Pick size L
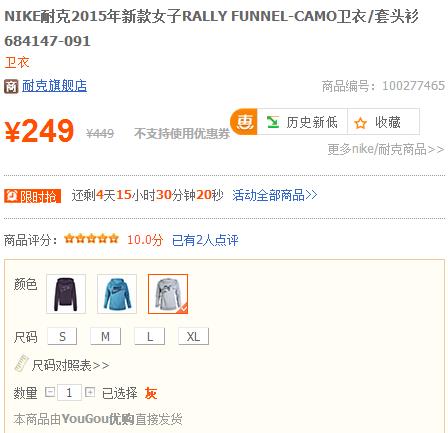Viewport: 448px width, 433px height. pos(150,336)
